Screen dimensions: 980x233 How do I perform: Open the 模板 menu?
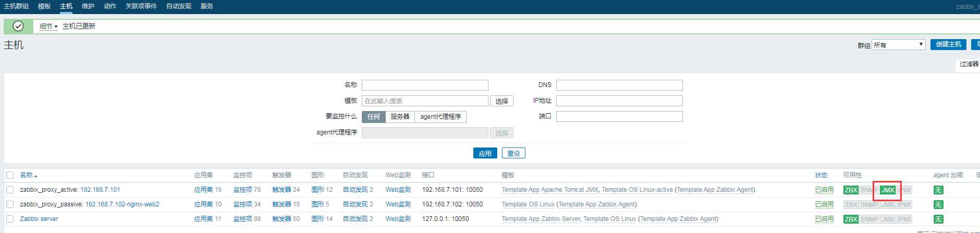(x=44, y=6)
